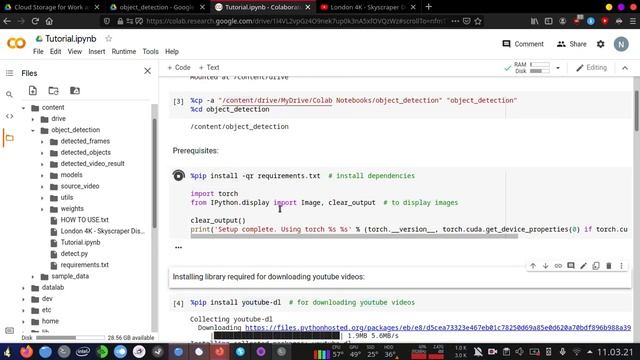
Task: Add a new Text cell
Action: tap(209, 67)
